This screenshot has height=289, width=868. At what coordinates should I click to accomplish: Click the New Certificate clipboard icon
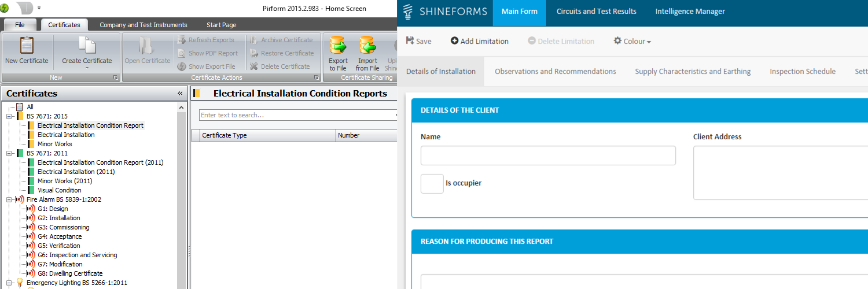click(x=27, y=46)
